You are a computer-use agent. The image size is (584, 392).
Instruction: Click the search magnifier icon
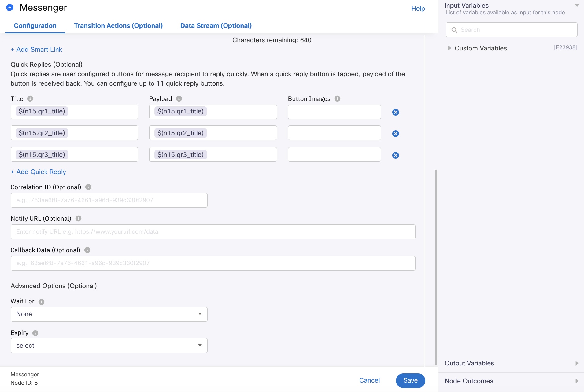click(454, 30)
